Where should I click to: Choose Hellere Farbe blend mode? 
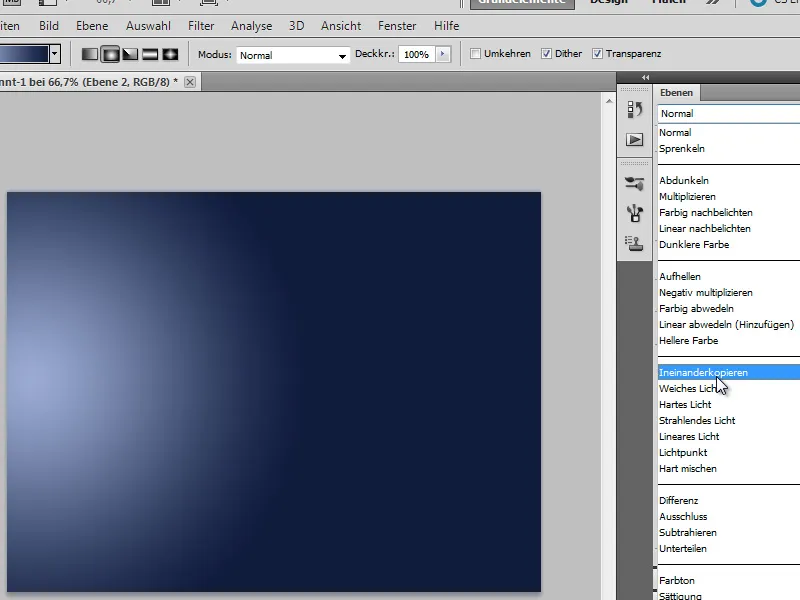pyautogui.click(x=729, y=340)
